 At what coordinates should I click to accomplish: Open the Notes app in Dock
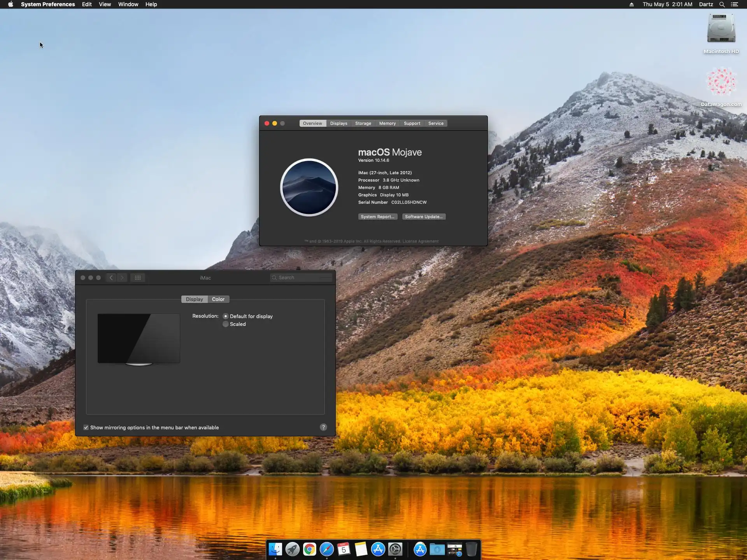[361, 549]
